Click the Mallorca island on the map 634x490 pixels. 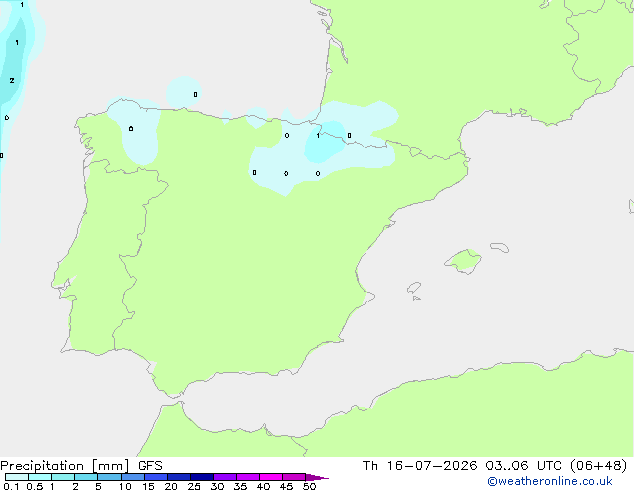463,261
